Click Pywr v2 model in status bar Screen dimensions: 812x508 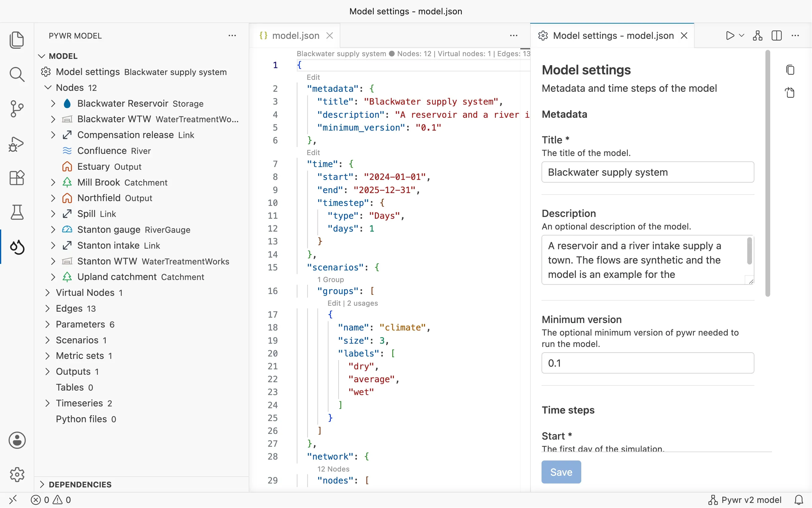click(745, 500)
